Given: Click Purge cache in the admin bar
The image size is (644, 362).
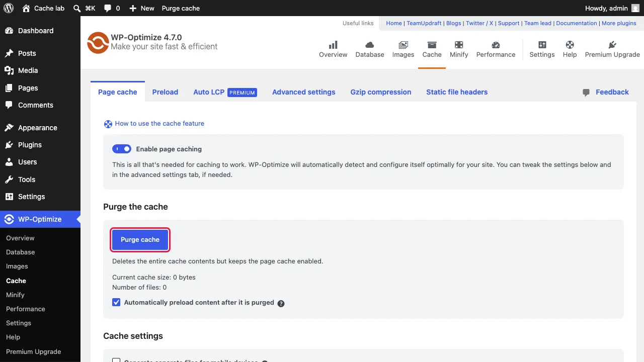Looking at the screenshot, I should coord(181,8).
